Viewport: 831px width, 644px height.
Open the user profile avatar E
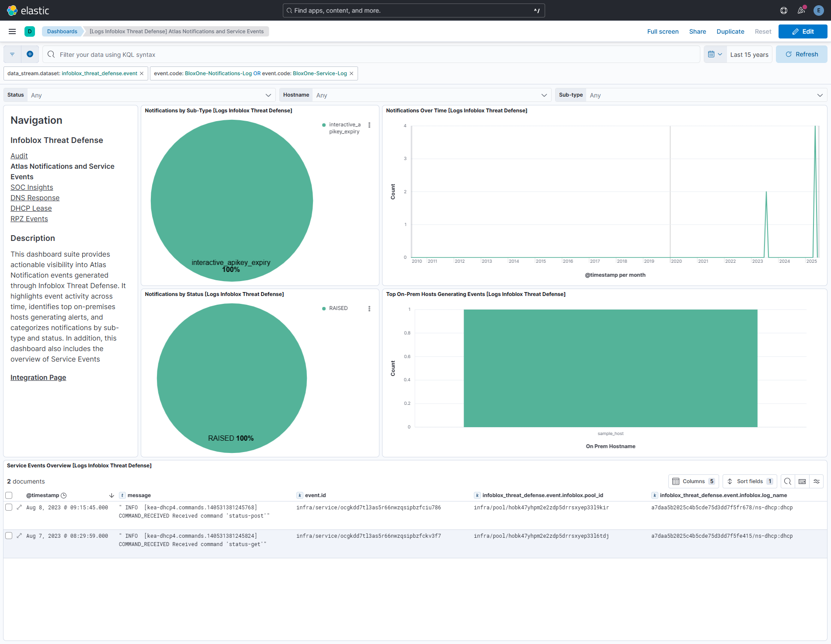tap(819, 10)
